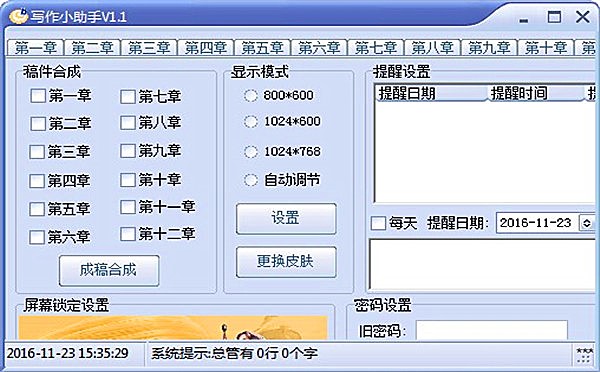Check the 第七章 checkbox
Screen dimensions: 600x372
point(127,97)
